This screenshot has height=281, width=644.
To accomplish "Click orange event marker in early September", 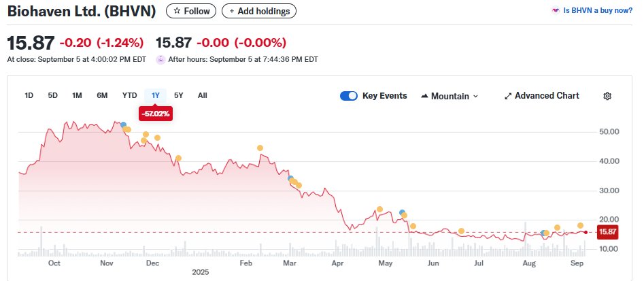I will click(x=580, y=225).
